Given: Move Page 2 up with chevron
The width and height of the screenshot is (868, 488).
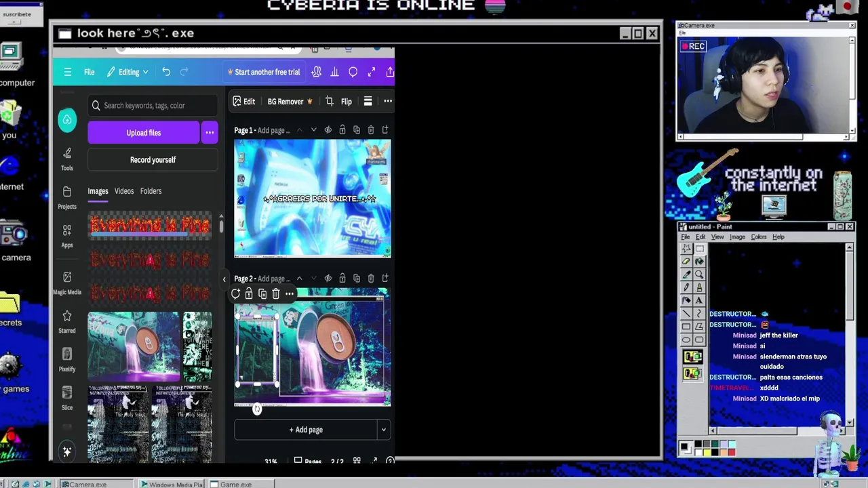Looking at the screenshot, I should point(299,278).
